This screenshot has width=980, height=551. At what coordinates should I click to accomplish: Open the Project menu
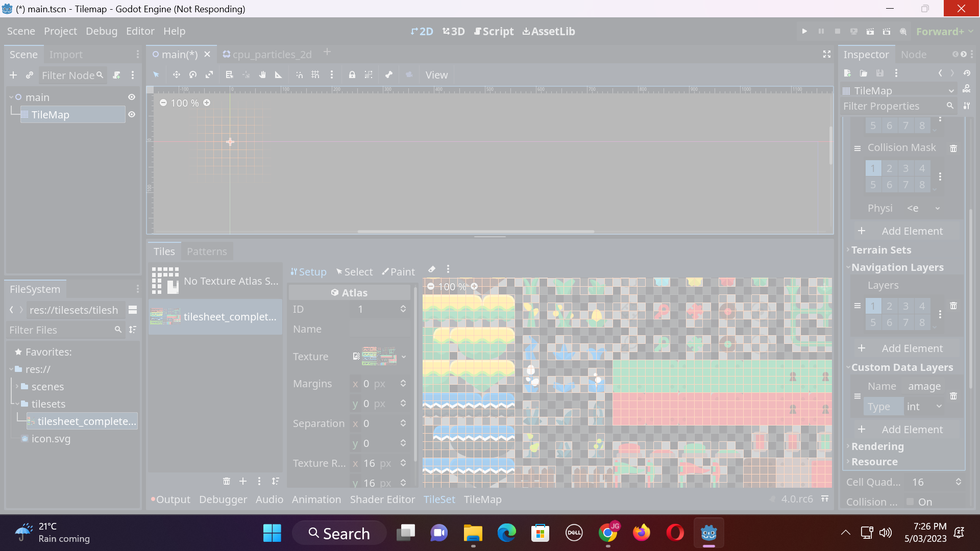pyautogui.click(x=60, y=31)
